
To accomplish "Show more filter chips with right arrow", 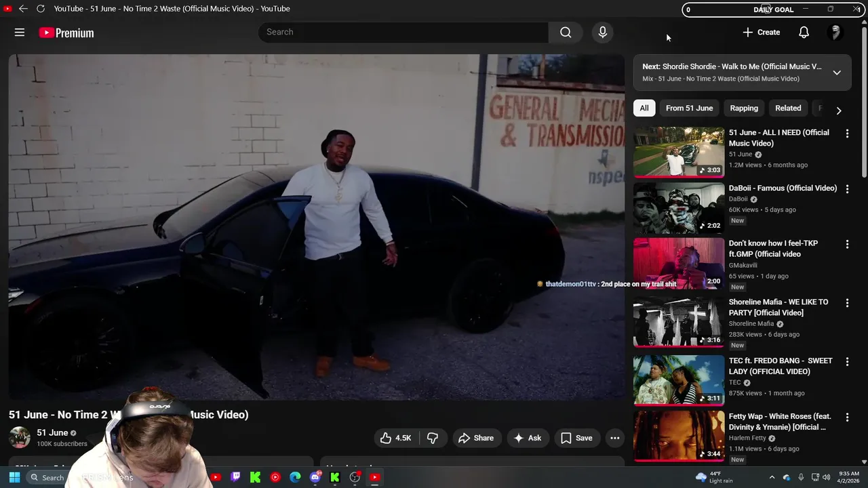I will [839, 110].
